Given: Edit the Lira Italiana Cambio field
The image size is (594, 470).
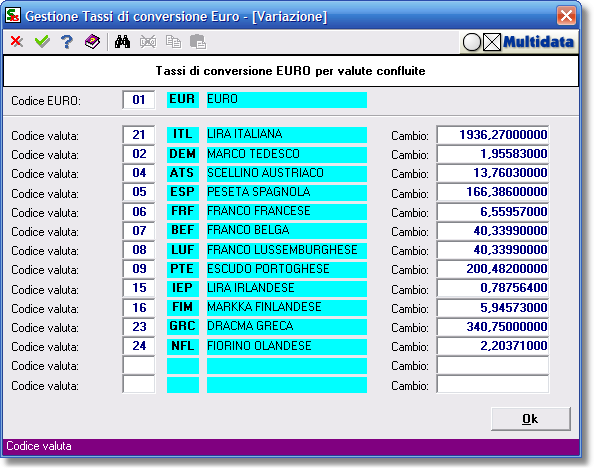Looking at the screenshot, I should (x=492, y=135).
